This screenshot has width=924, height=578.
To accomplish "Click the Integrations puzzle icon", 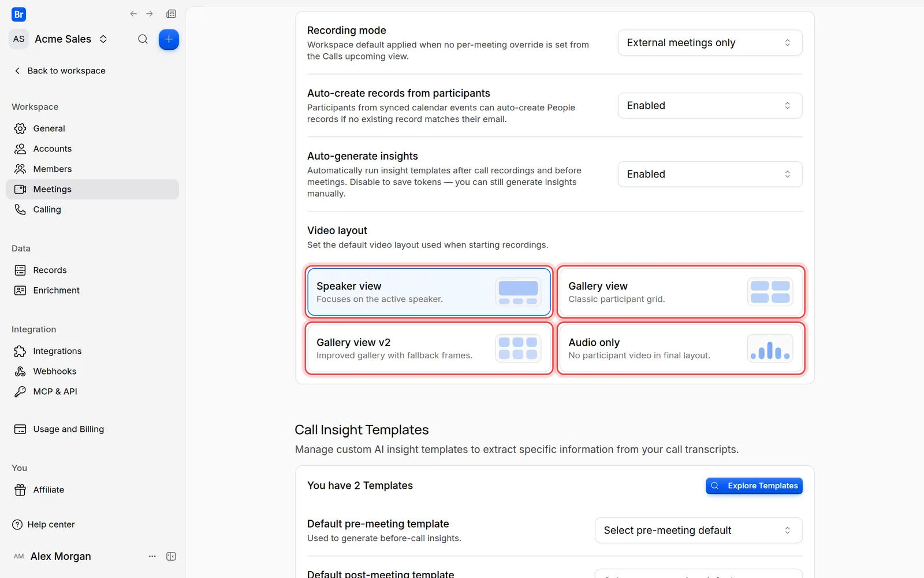I will [x=20, y=351].
